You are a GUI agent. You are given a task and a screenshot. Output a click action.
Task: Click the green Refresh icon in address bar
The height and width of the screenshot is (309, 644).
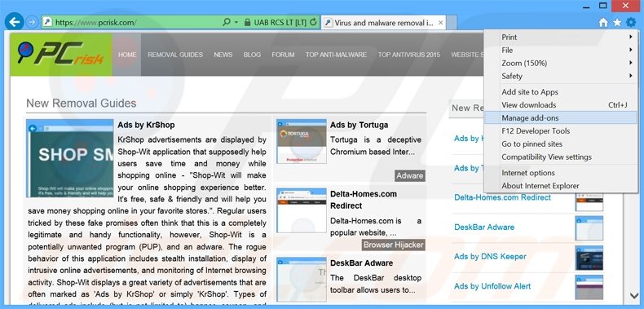[313, 22]
